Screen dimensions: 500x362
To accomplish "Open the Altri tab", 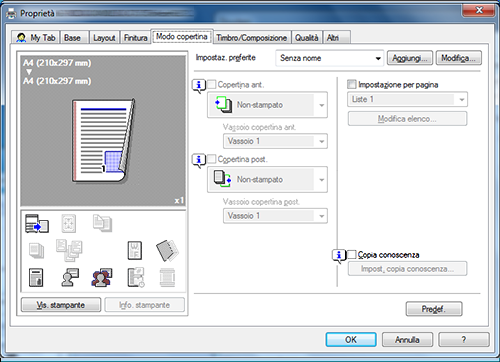I will click(x=337, y=38).
